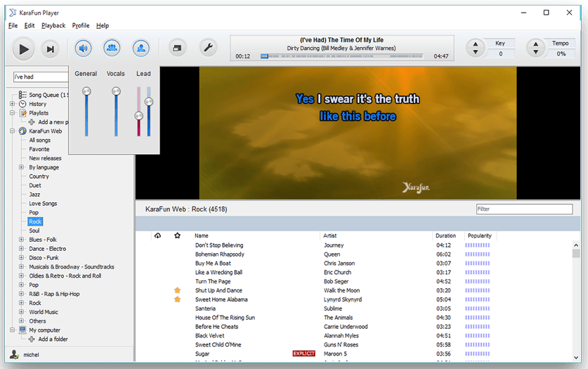
Task: Decrease Tempo with down arrow
Action: [x=535, y=52]
